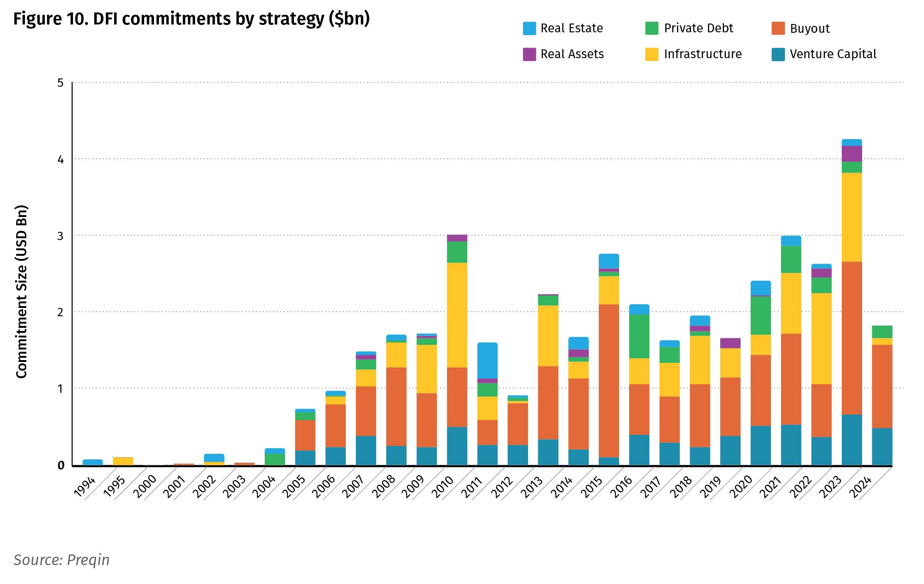Click the Source: Preqin text
Viewport: 924px width, 584px height.
tap(61, 560)
